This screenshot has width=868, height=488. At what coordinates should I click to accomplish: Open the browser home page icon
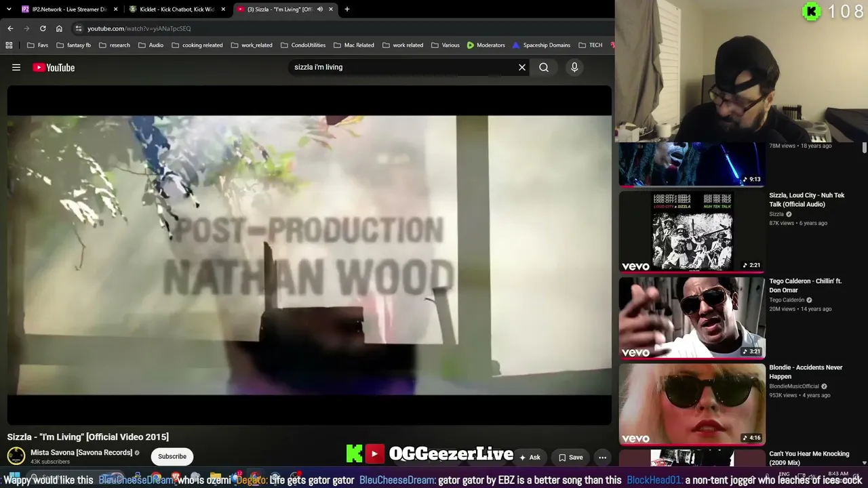click(59, 28)
